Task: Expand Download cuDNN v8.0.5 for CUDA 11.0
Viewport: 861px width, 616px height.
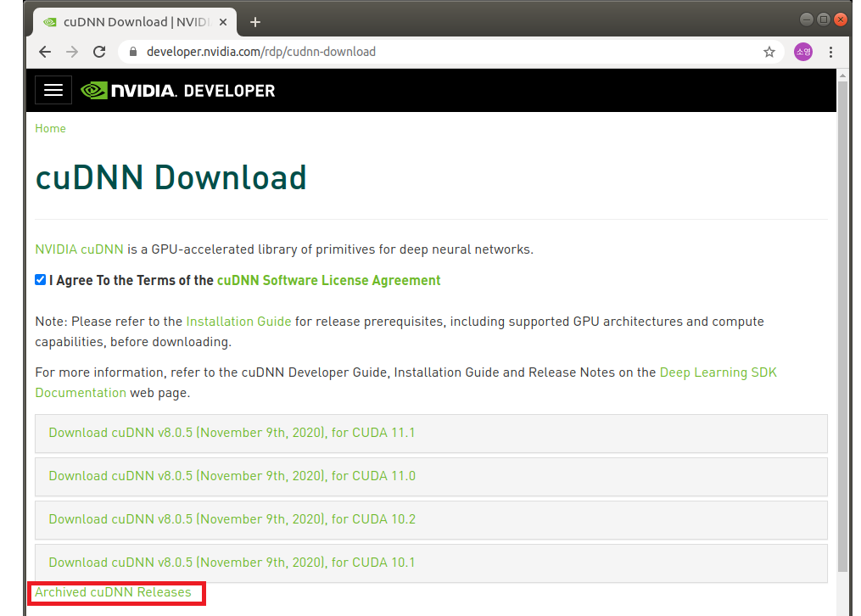Action: coord(431,477)
